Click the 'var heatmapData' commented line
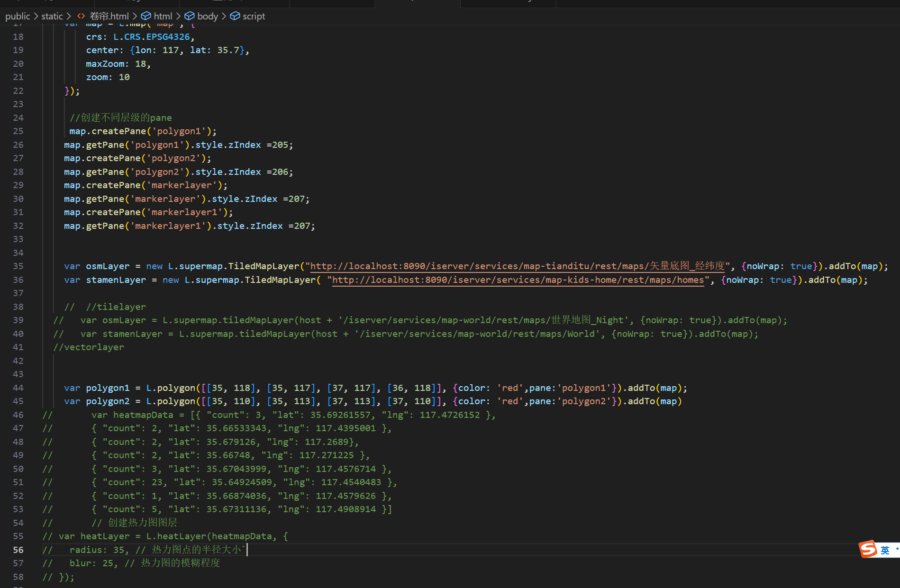This screenshot has width=900, height=588. [x=269, y=415]
